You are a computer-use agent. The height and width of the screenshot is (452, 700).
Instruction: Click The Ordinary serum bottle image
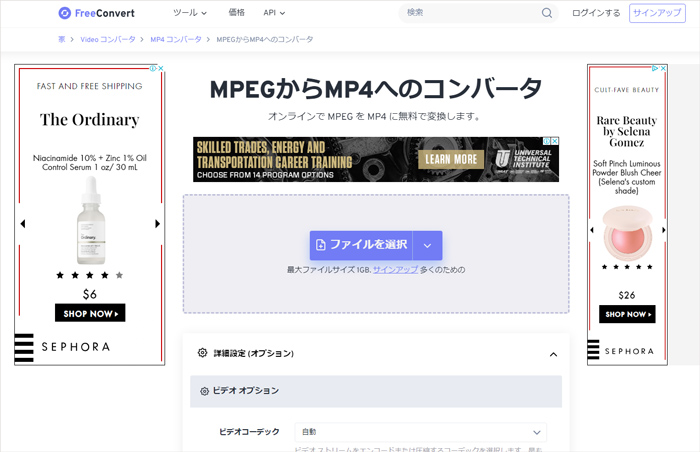click(x=91, y=220)
